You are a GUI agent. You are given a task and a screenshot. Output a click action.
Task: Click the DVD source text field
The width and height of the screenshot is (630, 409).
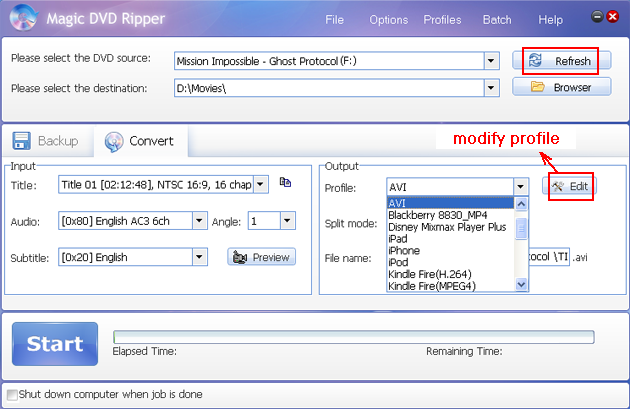pos(329,61)
